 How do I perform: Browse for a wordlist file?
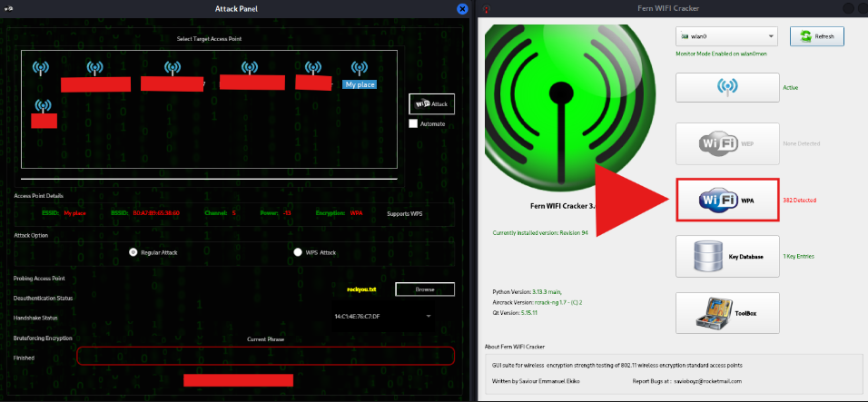425,289
